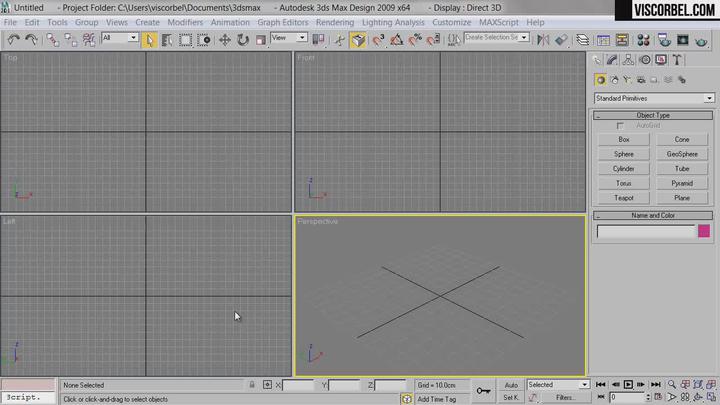Open the Lighting Analysis menu
This screenshot has height=405, width=720.
(x=393, y=22)
